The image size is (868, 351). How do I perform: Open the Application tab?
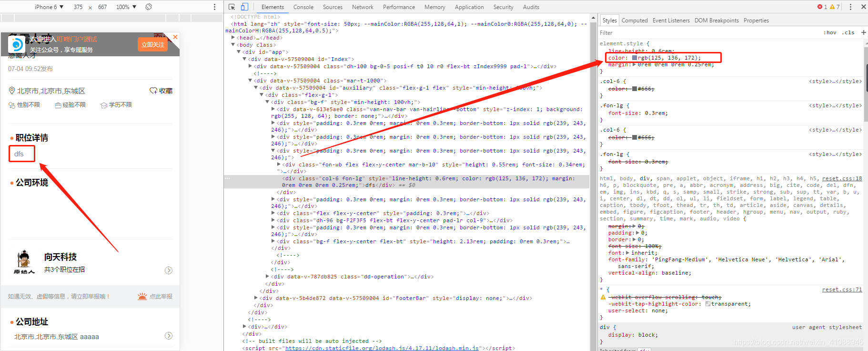pyautogui.click(x=469, y=7)
